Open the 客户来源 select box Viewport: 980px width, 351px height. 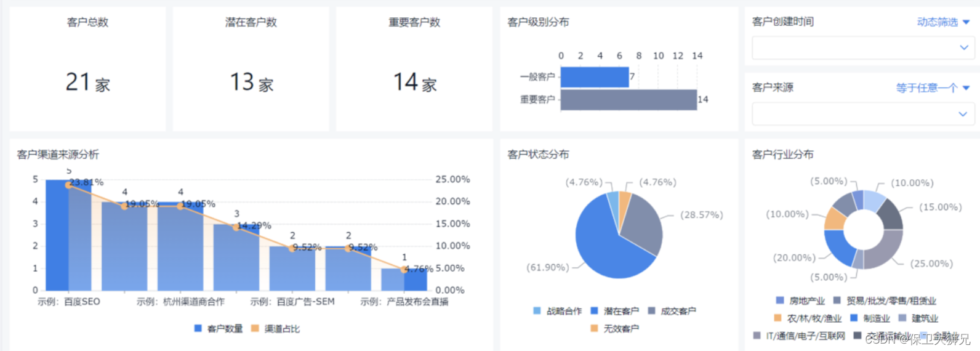863,114
